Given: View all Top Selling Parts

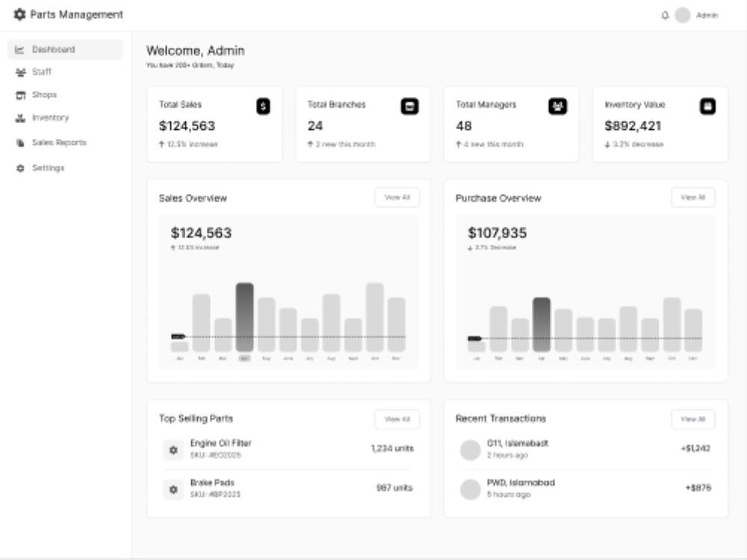Looking at the screenshot, I should pos(397,419).
